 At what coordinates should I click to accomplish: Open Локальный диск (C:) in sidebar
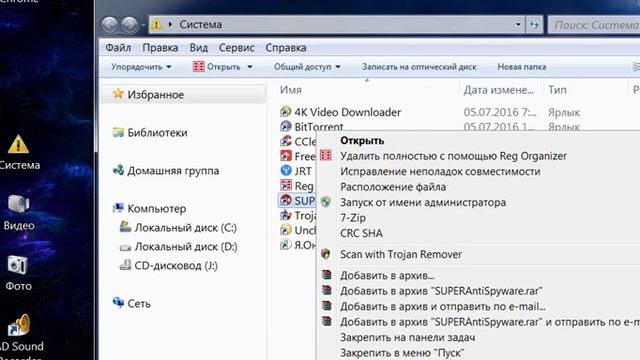click(186, 228)
